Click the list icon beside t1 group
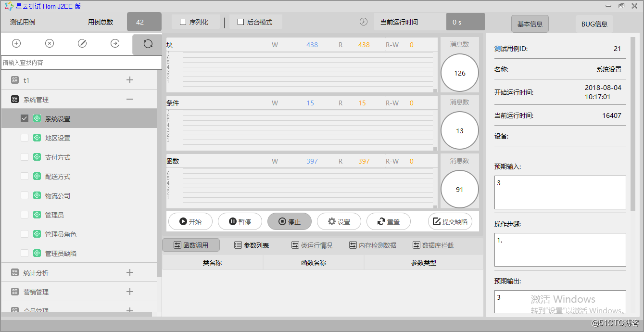This screenshot has height=332, width=644. [x=15, y=80]
